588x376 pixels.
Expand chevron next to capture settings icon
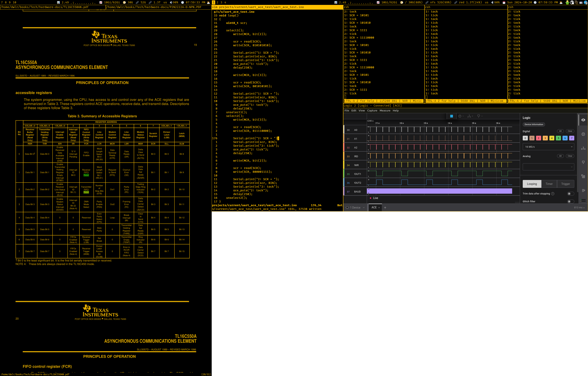[463, 116]
